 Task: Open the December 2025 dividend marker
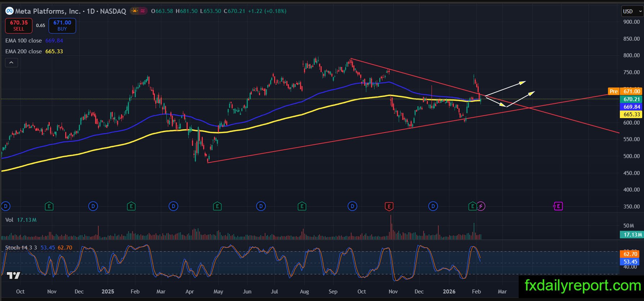pyautogui.click(x=433, y=206)
